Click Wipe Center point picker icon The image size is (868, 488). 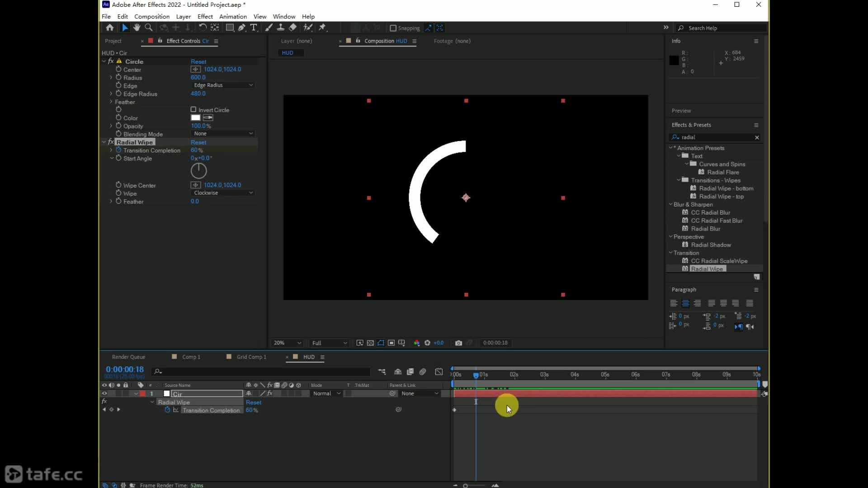coord(195,185)
